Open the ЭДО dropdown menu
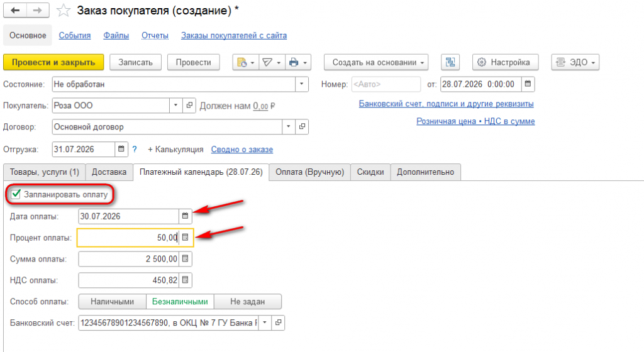Image resolution: width=644 pixels, height=352 pixels. 575,62
